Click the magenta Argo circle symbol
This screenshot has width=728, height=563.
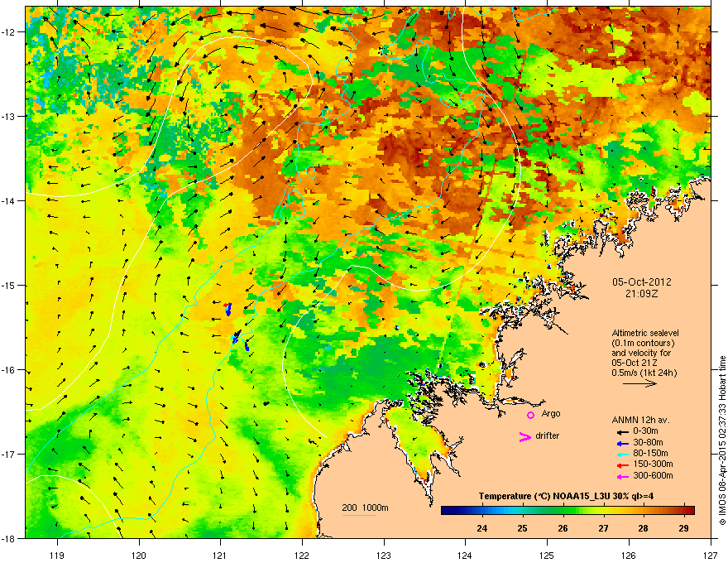[530, 415]
